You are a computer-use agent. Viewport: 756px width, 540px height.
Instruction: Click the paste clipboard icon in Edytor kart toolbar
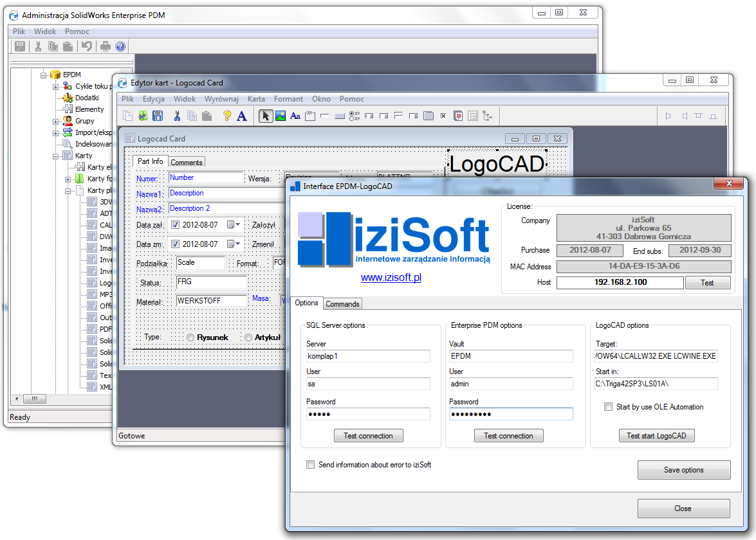[207, 116]
